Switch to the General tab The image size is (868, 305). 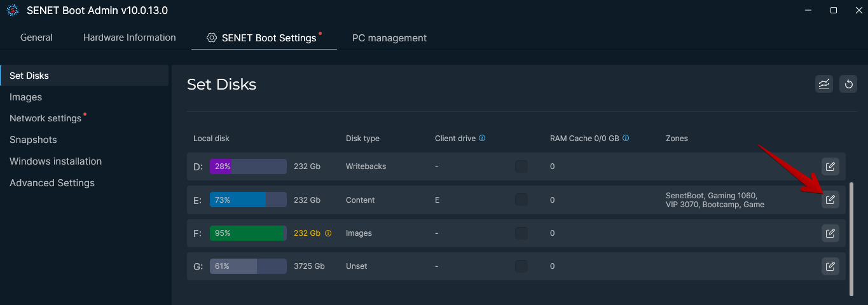(36, 37)
